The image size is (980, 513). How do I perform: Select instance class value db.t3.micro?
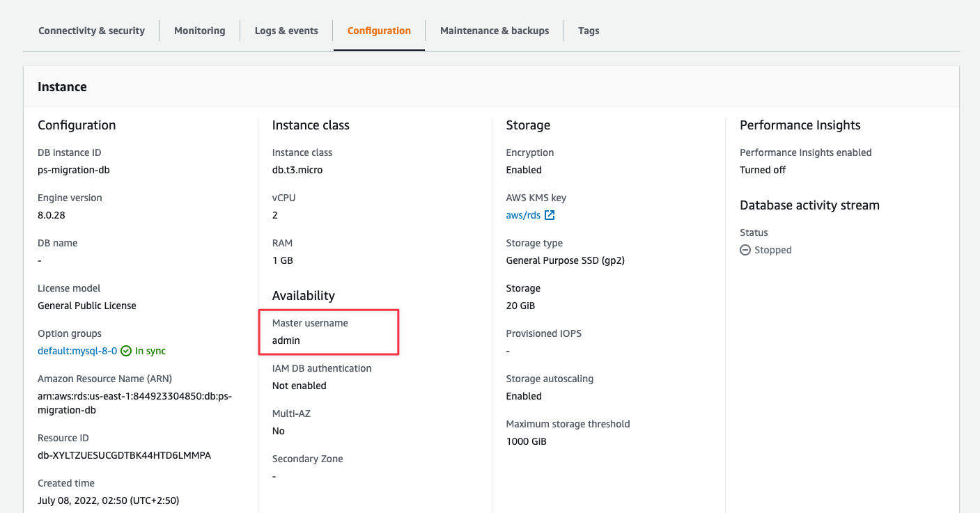297,170
